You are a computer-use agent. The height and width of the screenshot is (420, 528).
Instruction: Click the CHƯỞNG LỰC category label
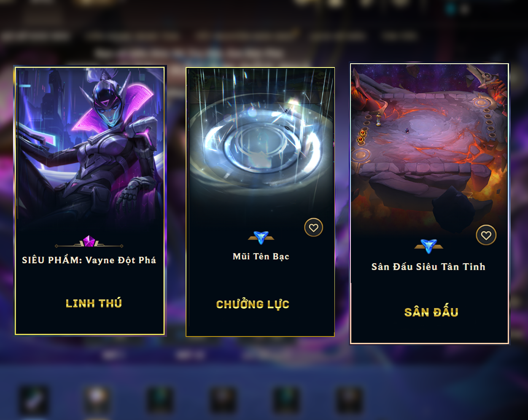click(x=253, y=304)
